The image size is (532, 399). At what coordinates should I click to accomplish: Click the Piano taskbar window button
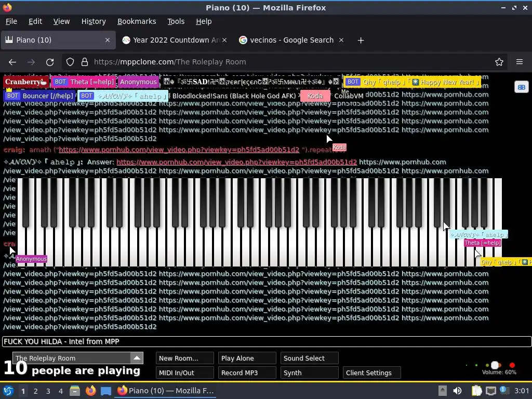coord(166,391)
